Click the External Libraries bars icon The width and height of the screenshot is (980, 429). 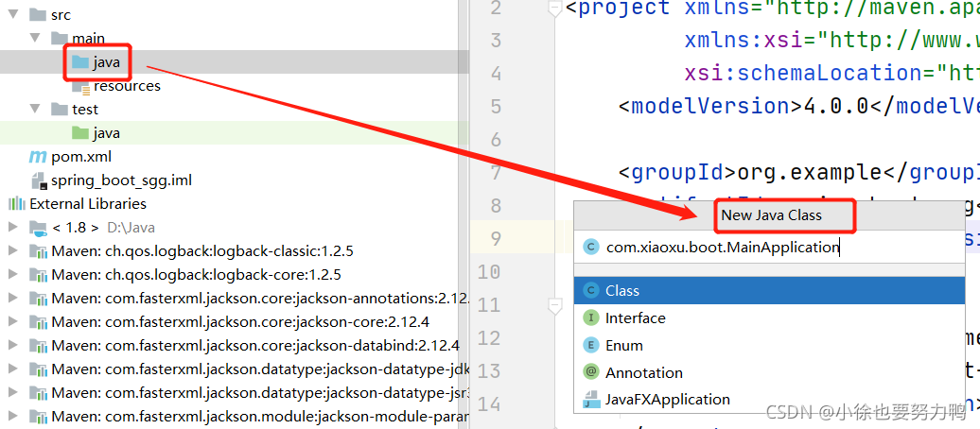point(16,203)
